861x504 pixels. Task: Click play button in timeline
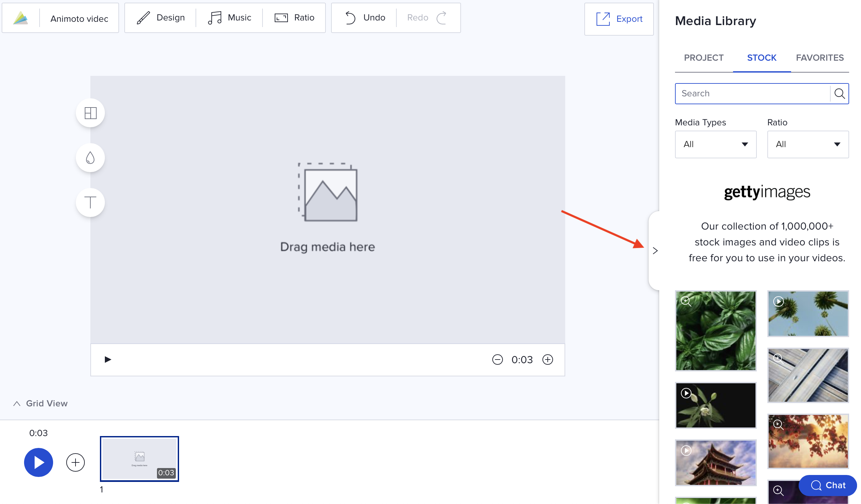38,462
